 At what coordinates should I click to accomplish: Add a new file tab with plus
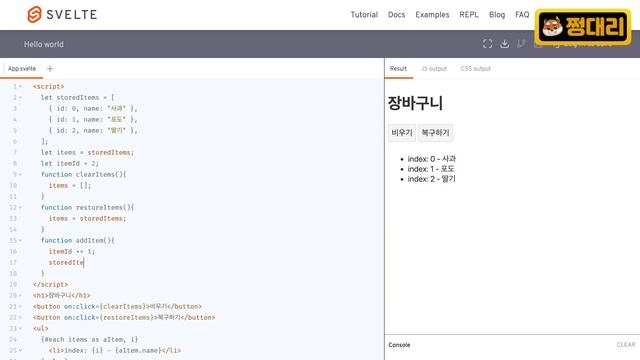50,69
